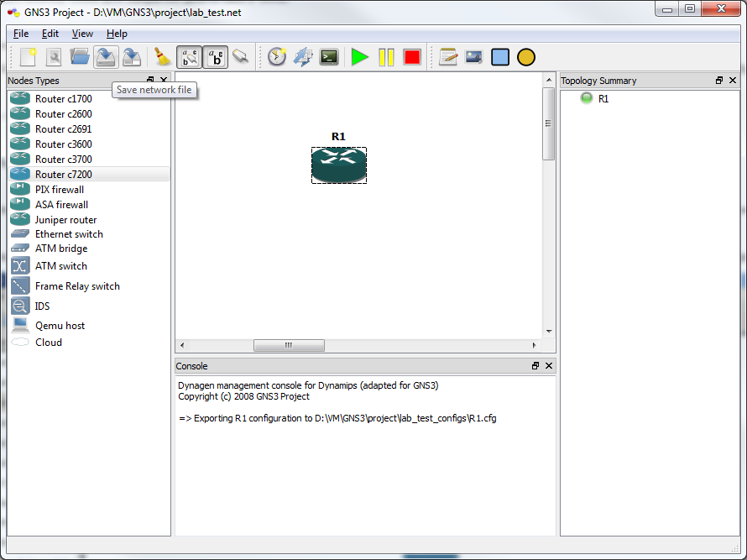Click the horizontal scrollbar thumb
Viewport: 747px width, 560px height.
pos(289,345)
